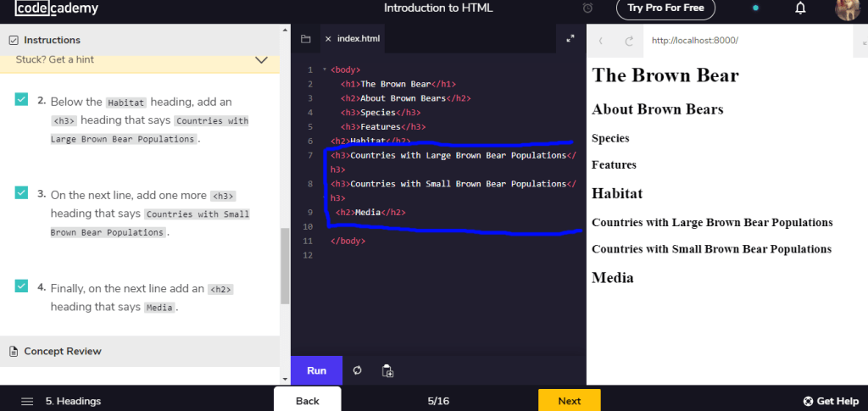Image resolution: width=868 pixels, height=411 pixels.
Task: Expand the 'Stuck? Get a hint' chevron
Action: pos(261,60)
